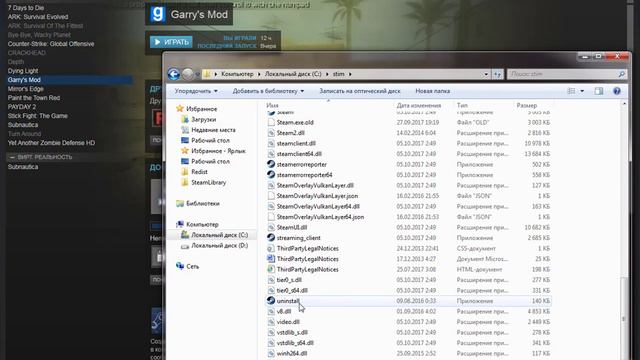640x360 pixels.
Task: Click the Explorer back navigation arrow
Action: click(x=173, y=74)
